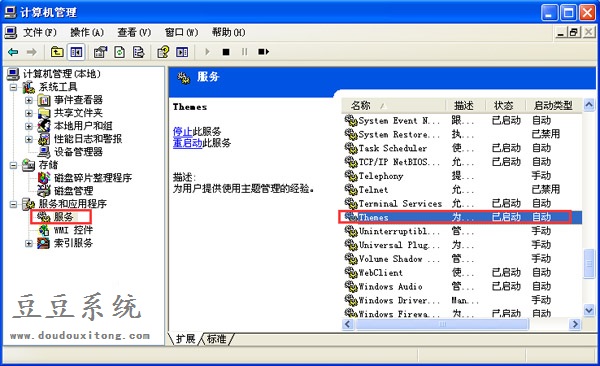The width and height of the screenshot is (600, 366).
Task: Click the vertical scrollbar thumb in service list
Action: [589, 263]
